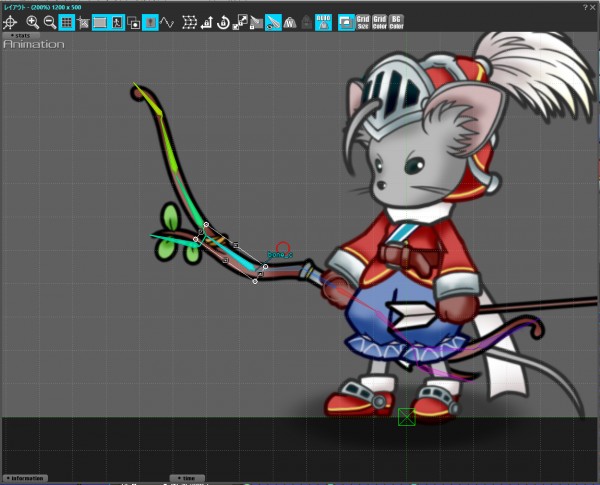This screenshot has height=485, width=600.
Task: Click the locked gray panel icon
Action: 256,23
